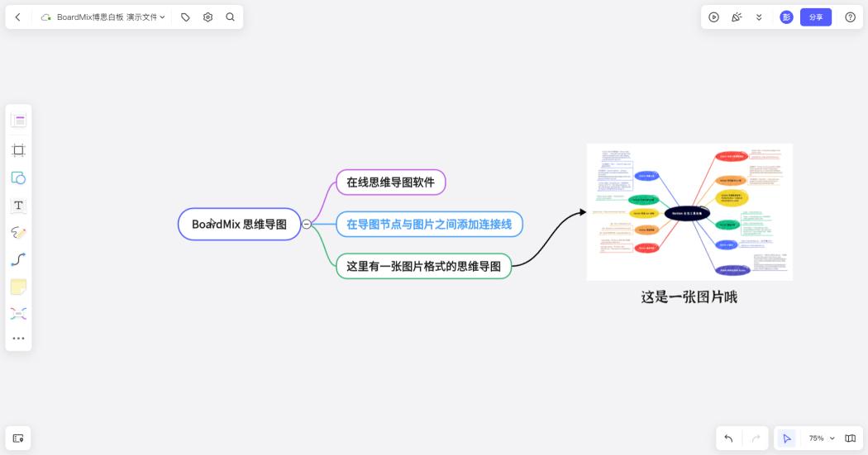Select the text T tool
This screenshot has height=455, width=868.
(x=18, y=206)
